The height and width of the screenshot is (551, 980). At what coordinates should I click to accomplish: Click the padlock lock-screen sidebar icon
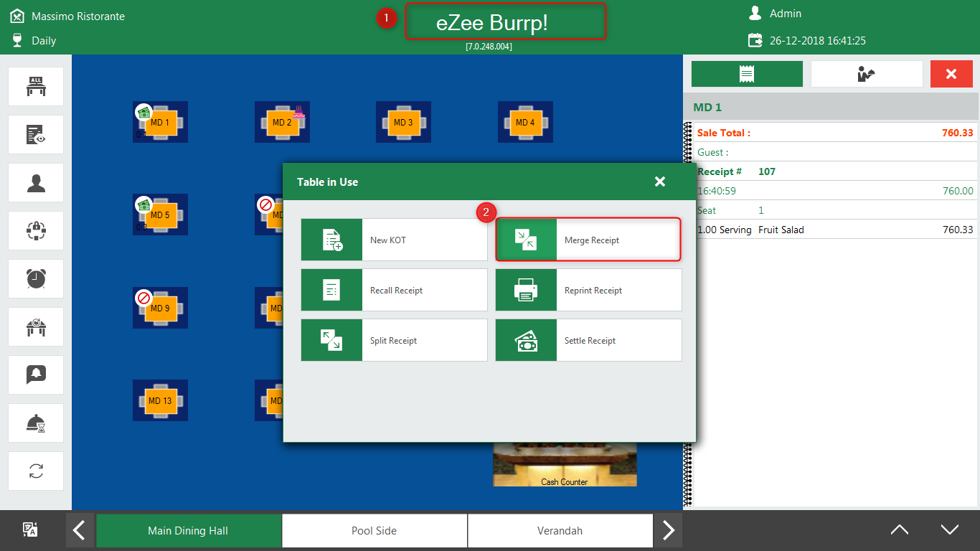point(36,231)
